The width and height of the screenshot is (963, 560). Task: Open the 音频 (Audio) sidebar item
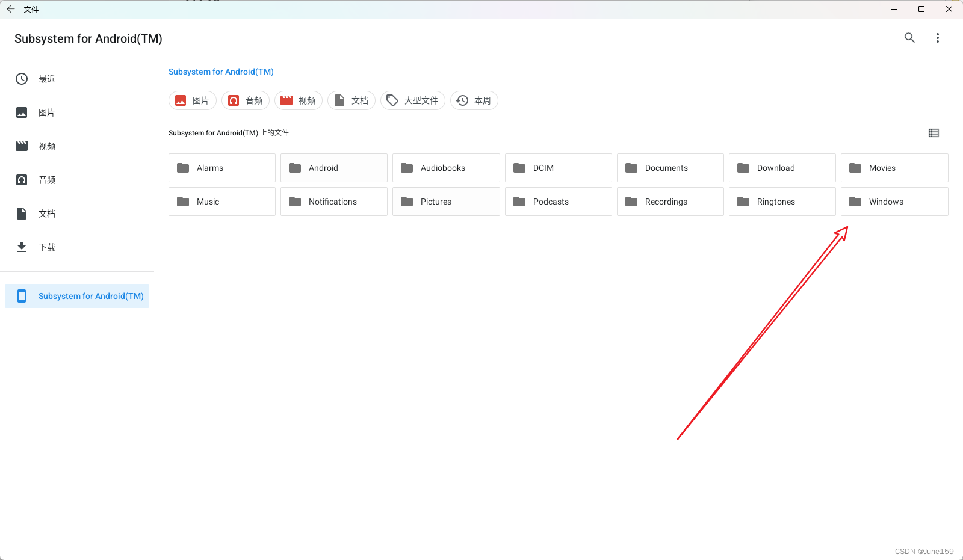point(77,180)
